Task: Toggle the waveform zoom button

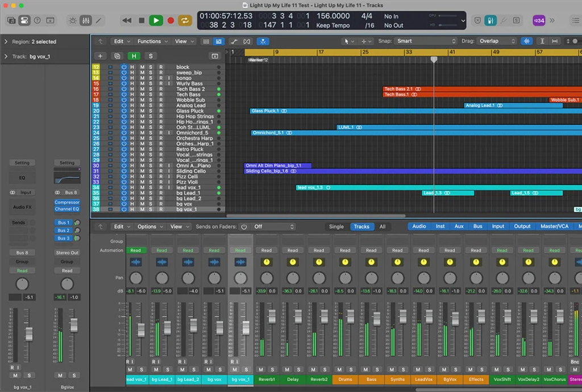Action: coord(527,41)
